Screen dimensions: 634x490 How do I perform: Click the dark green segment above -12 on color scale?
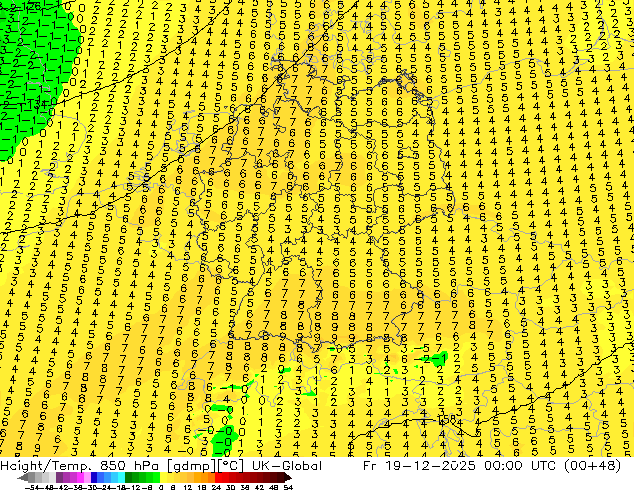tap(129, 478)
